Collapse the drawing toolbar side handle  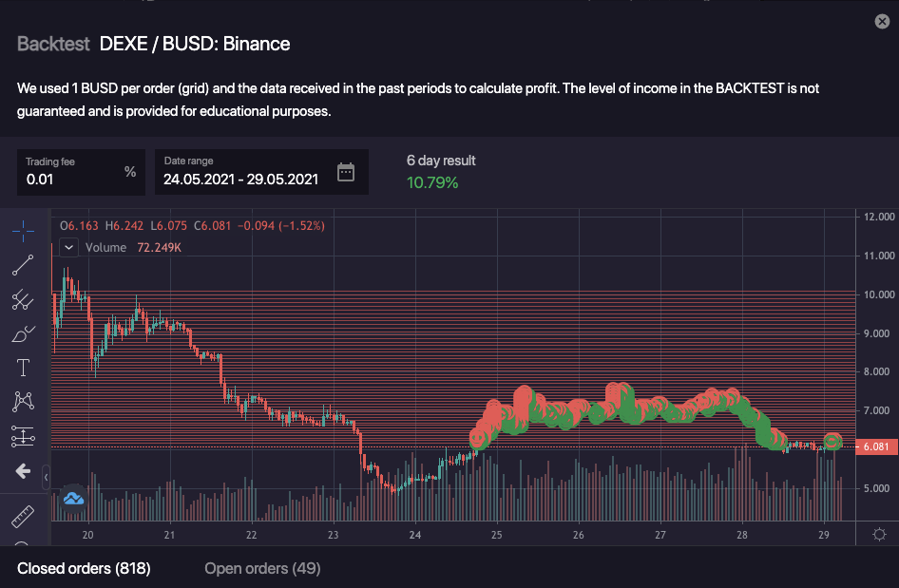(x=46, y=475)
